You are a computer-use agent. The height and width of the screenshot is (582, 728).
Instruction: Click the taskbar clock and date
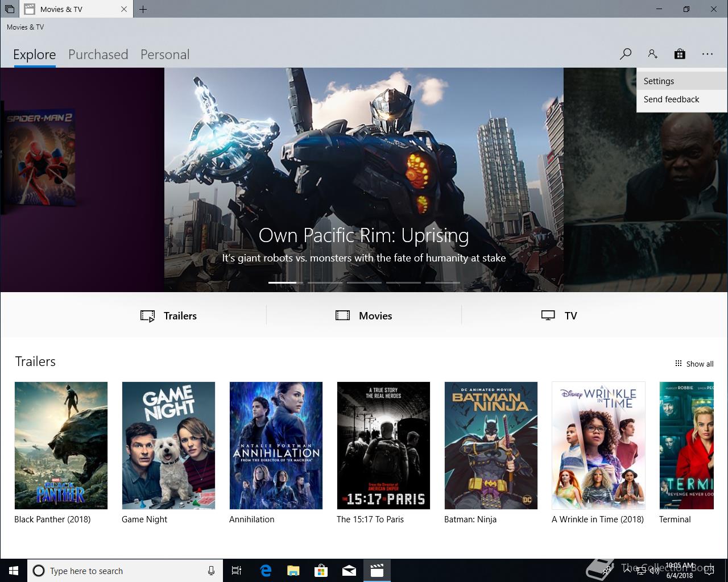680,571
